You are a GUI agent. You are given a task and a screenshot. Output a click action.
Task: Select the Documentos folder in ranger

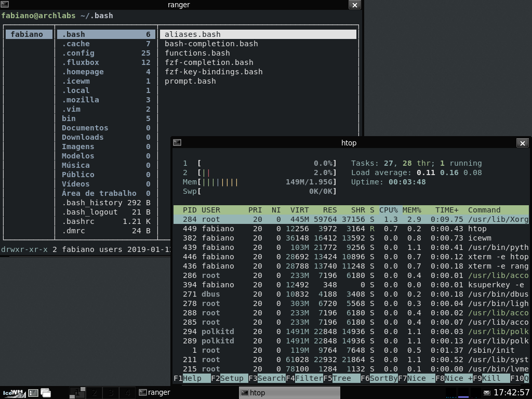pyautogui.click(x=106, y=128)
